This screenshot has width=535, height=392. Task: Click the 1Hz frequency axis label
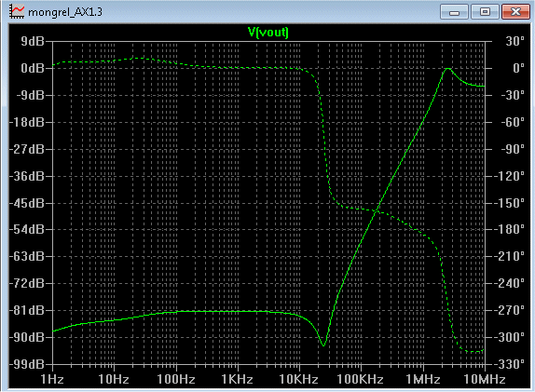[52, 379]
